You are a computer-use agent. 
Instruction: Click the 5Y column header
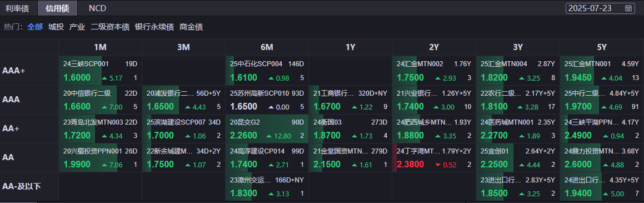[x=602, y=47]
